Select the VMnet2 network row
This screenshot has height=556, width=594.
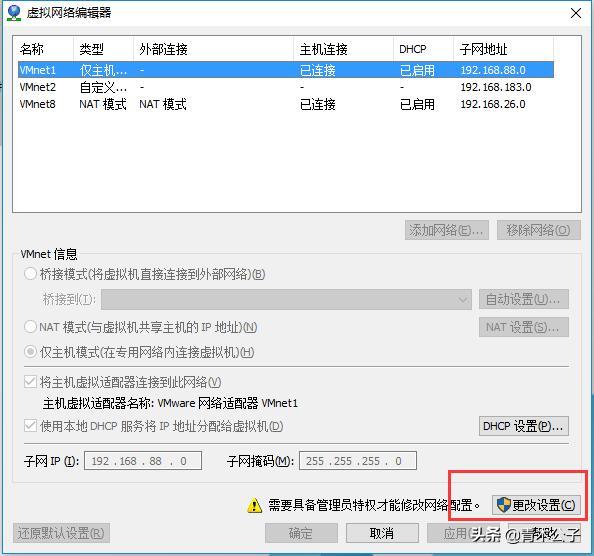click(x=286, y=87)
